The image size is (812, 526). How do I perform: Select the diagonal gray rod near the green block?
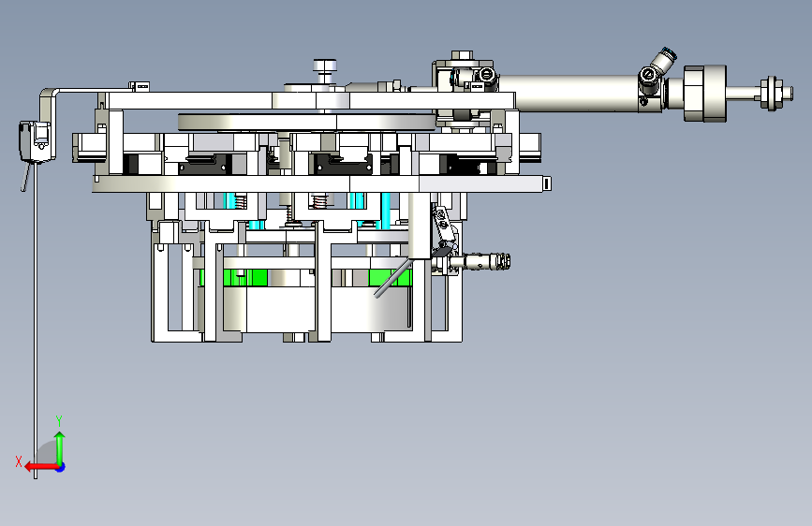393,279
